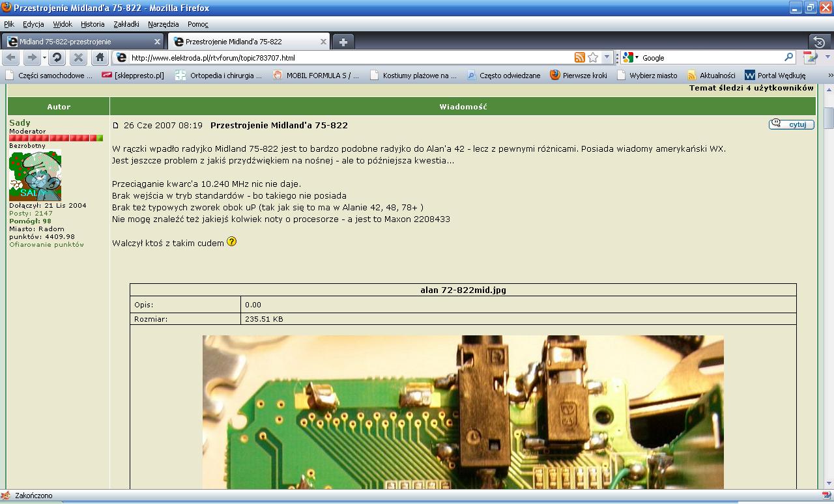Viewport: 834px width, 504px height.
Task: Click the file size value '235.51 KB'
Action: click(x=264, y=319)
